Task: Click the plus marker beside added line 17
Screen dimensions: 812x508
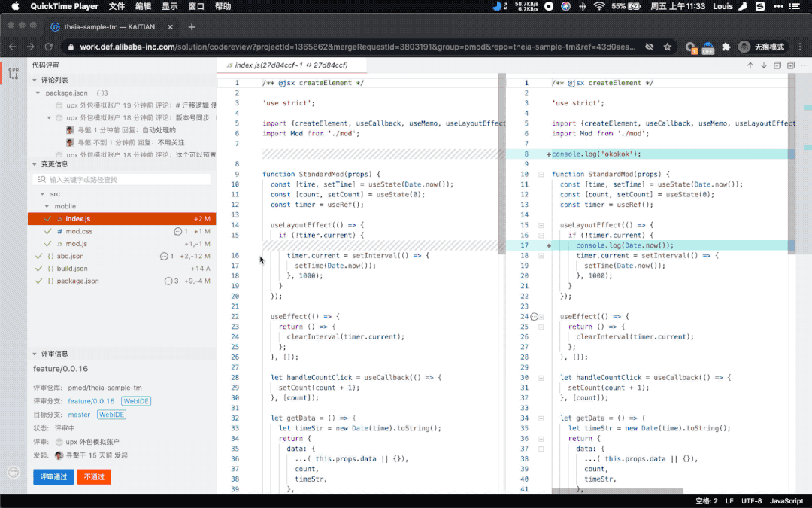Action: [549, 245]
